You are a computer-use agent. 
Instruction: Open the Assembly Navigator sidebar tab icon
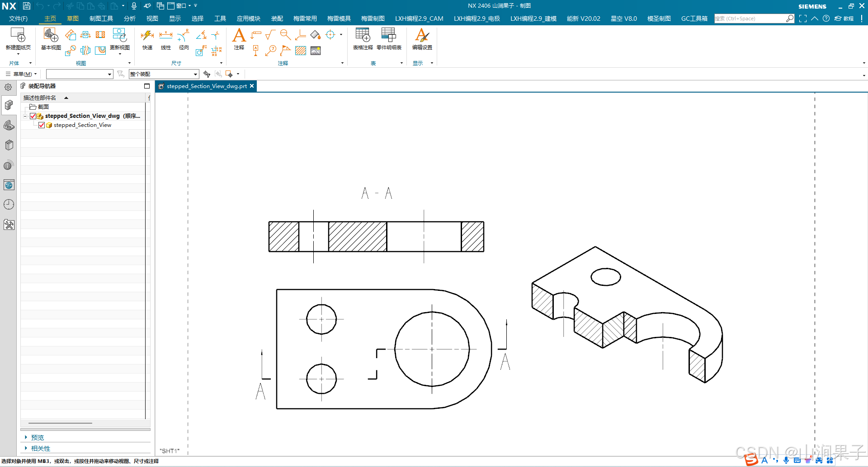(9, 105)
